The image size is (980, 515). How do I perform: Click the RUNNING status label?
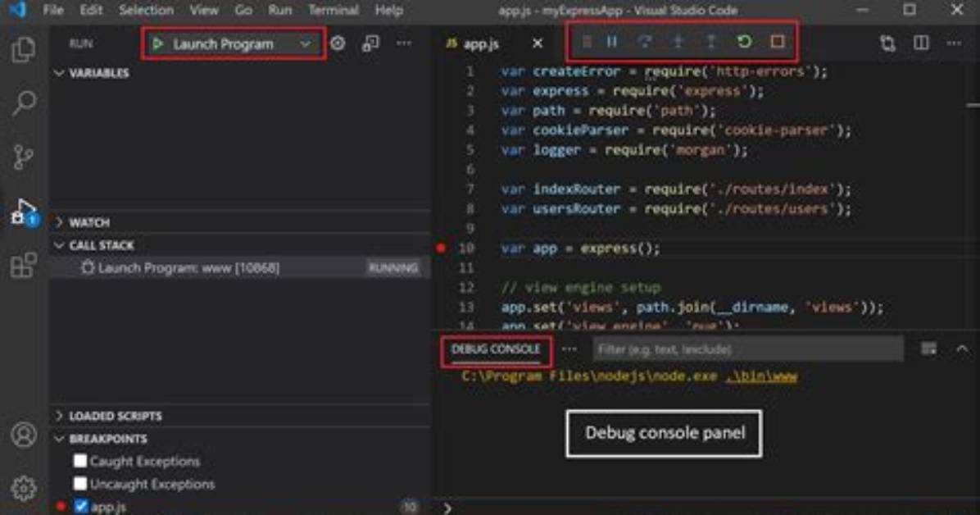point(393,268)
